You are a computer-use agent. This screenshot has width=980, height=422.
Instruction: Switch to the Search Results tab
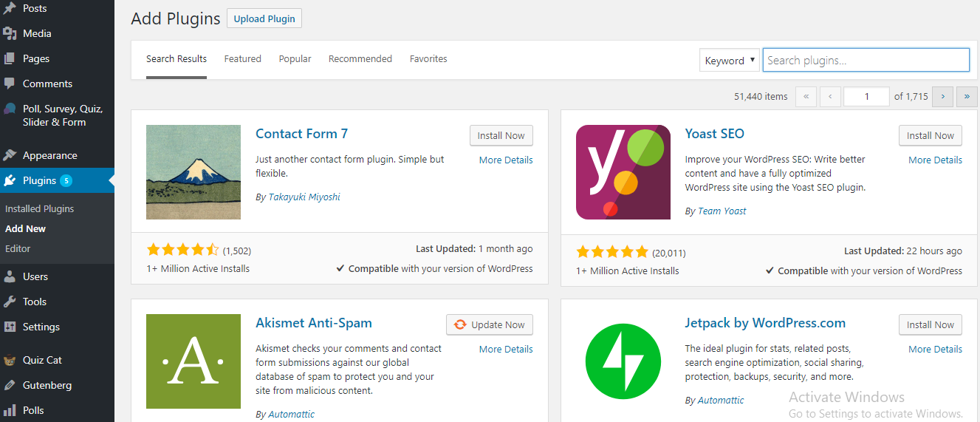pos(177,59)
